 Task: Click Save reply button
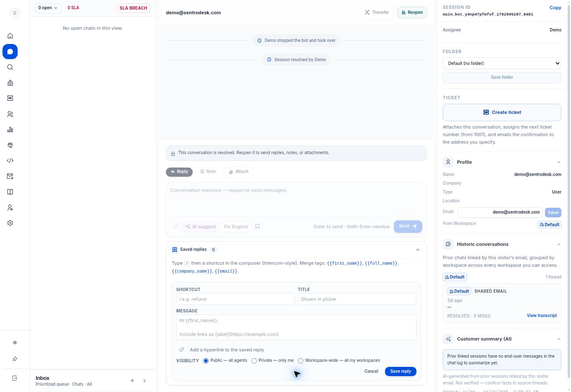[400, 371]
